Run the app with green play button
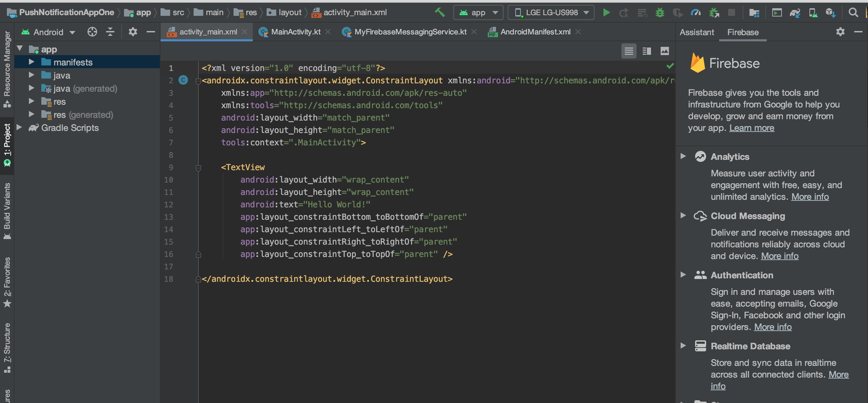This screenshot has width=868, height=403. 607,12
